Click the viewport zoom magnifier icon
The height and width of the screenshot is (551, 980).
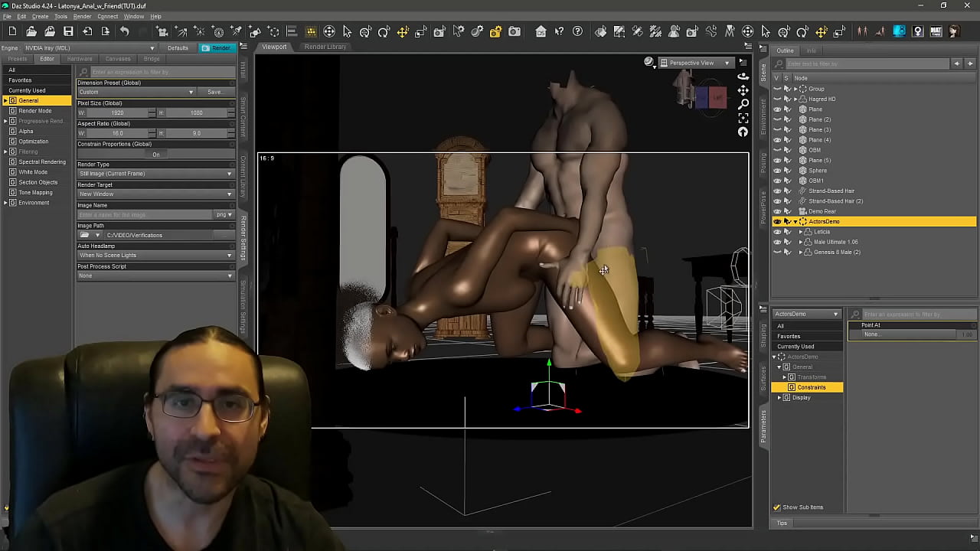743,104
